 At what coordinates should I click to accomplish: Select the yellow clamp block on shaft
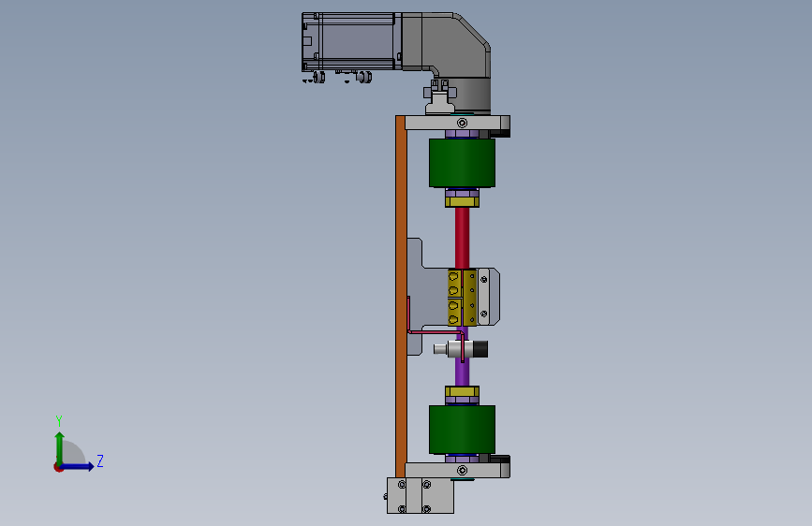pos(462,298)
